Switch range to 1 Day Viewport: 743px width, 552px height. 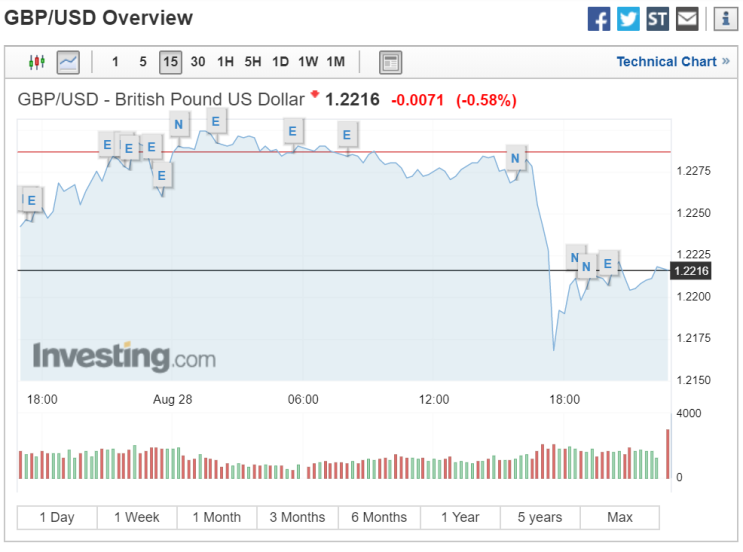pos(57,517)
